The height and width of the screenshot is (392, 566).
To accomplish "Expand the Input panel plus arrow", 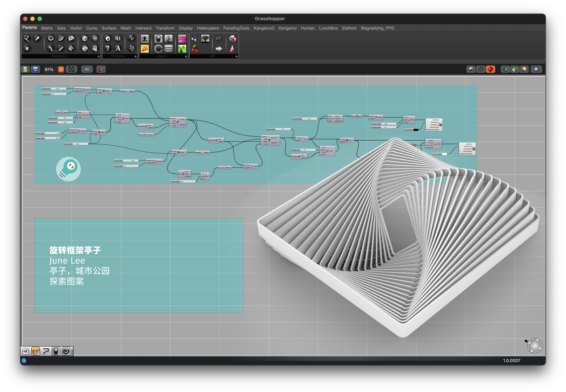I will click(x=186, y=56).
